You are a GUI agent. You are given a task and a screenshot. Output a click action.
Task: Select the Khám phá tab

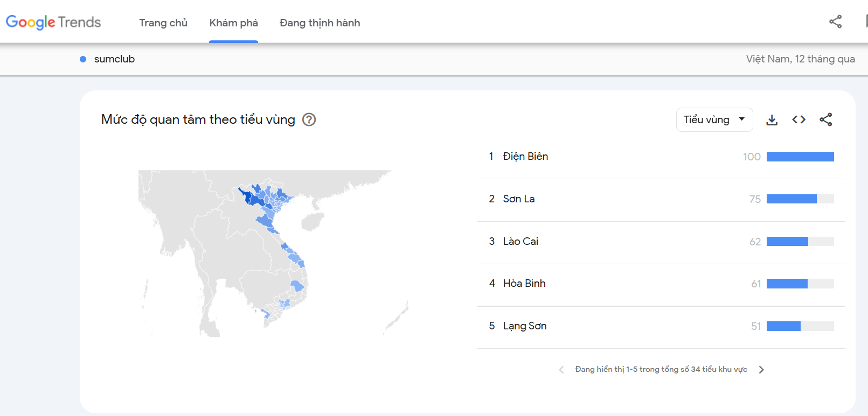(233, 23)
